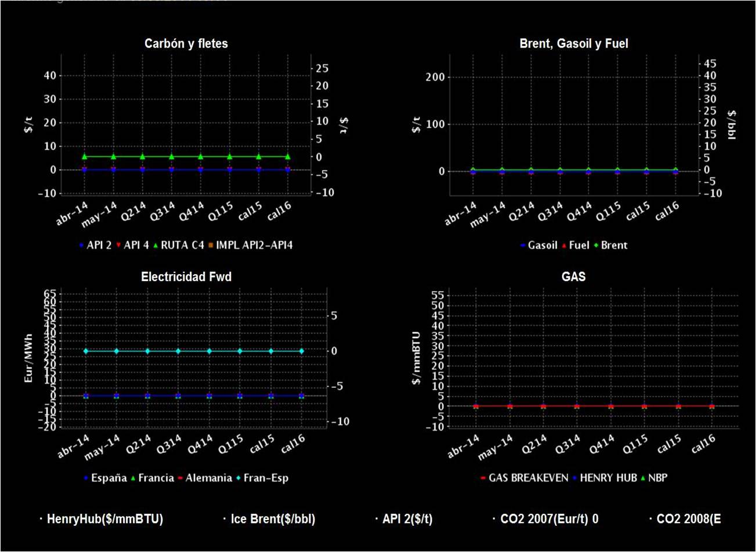The height and width of the screenshot is (552, 756).
Task: Select the GAS BREAKEVEN legend entry
Action: (x=525, y=478)
